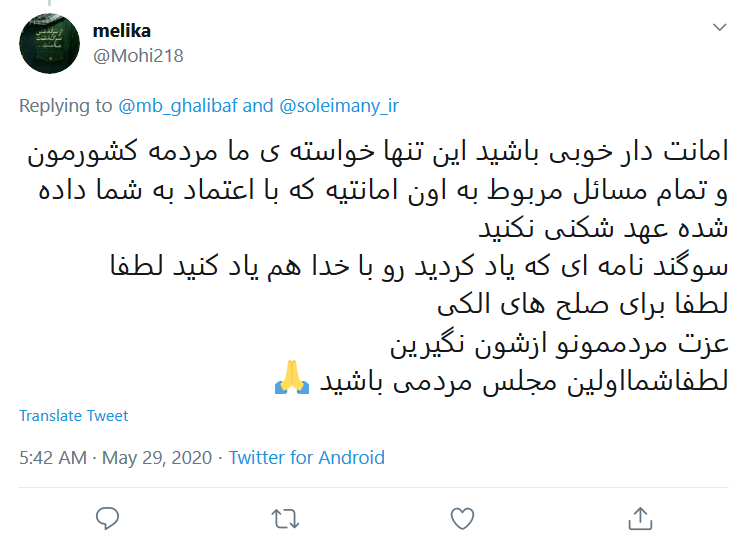Click Translate Tweet
The width and height of the screenshot is (748, 548).
[x=74, y=416]
